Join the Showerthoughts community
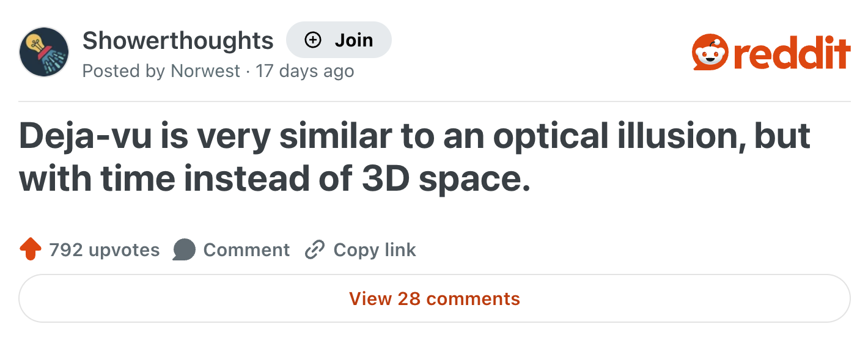 [339, 40]
